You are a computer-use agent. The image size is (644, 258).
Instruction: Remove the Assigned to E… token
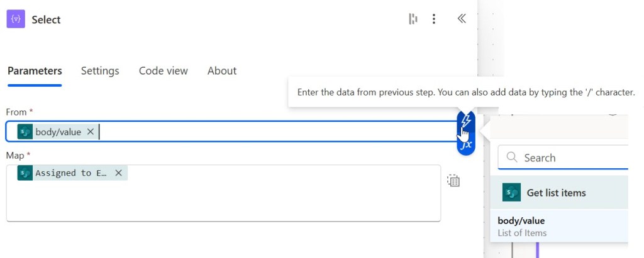tap(118, 173)
